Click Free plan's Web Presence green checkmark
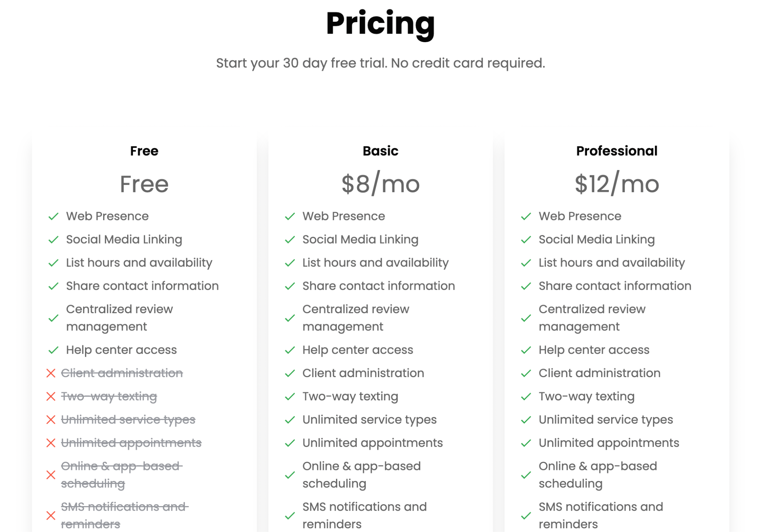The width and height of the screenshot is (757, 532). 54,217
